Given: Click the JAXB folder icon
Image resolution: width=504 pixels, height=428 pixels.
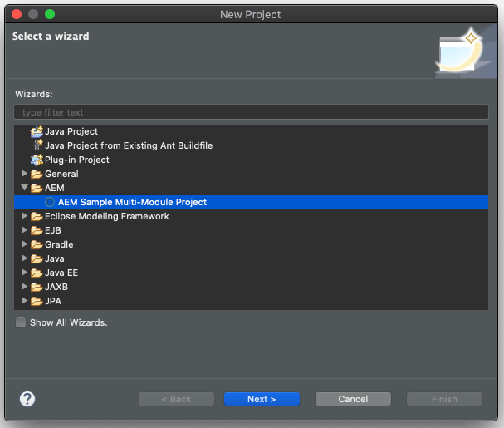Looking at the screenshot, I should click(37, 287).
